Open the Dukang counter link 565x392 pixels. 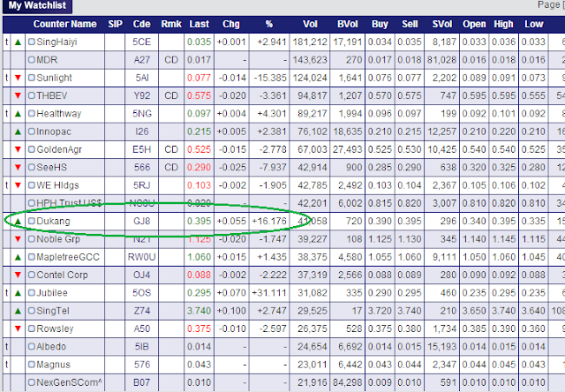pyautogui.click(x=53, y=222)
